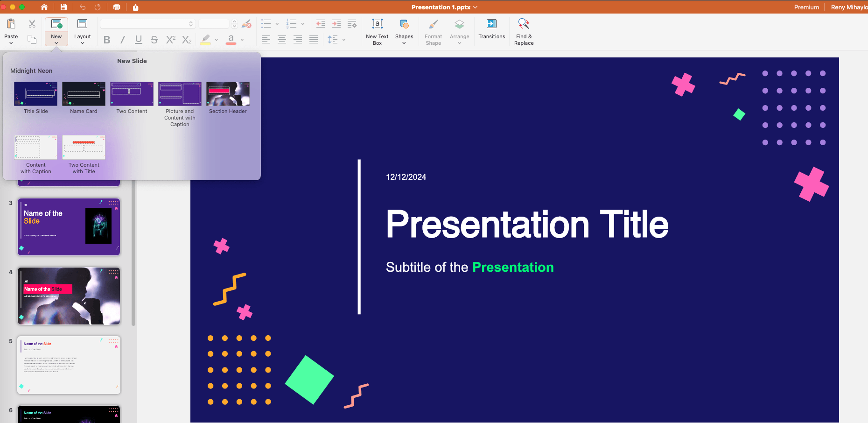Select the Section Header layout

[228, 94]
